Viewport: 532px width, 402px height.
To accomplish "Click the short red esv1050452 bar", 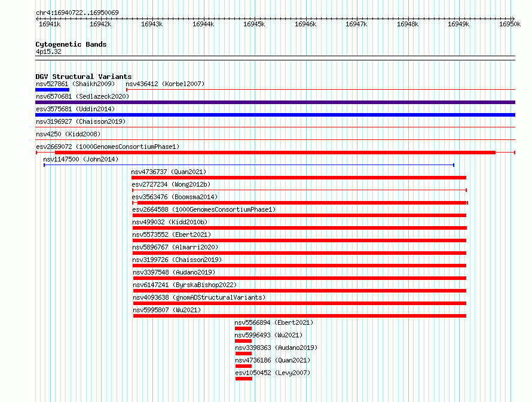I will 244,379.
